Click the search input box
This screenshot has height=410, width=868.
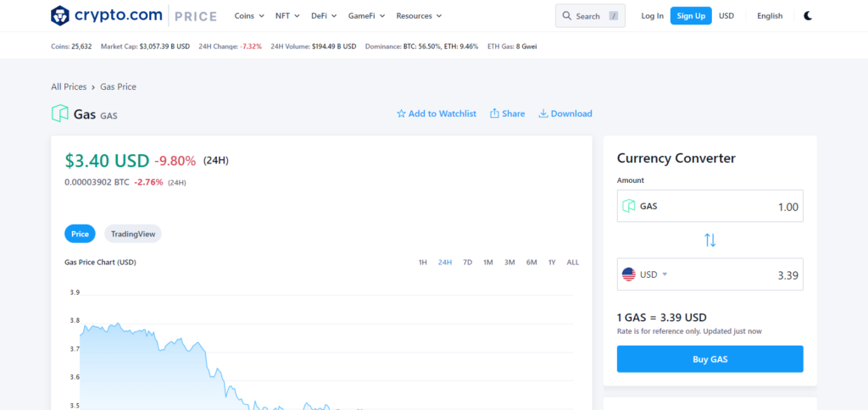click(590, 16)
